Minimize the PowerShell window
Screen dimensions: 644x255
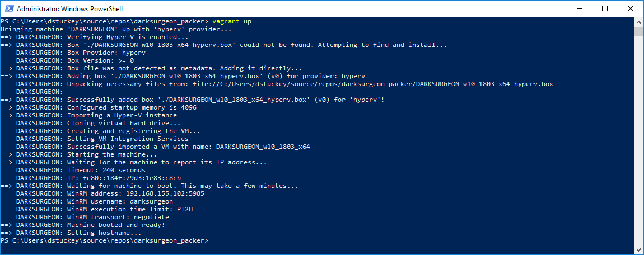[x=580, y=8]
